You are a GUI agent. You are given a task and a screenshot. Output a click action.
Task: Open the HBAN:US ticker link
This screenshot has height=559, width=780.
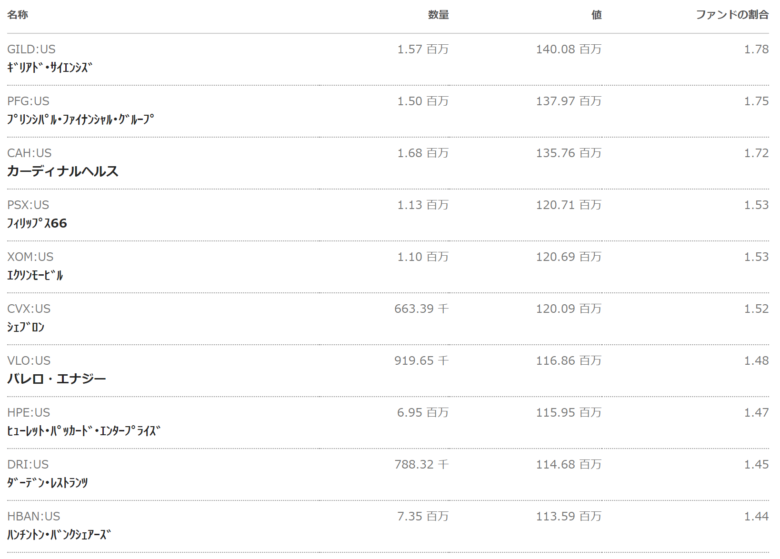(33, 517)
